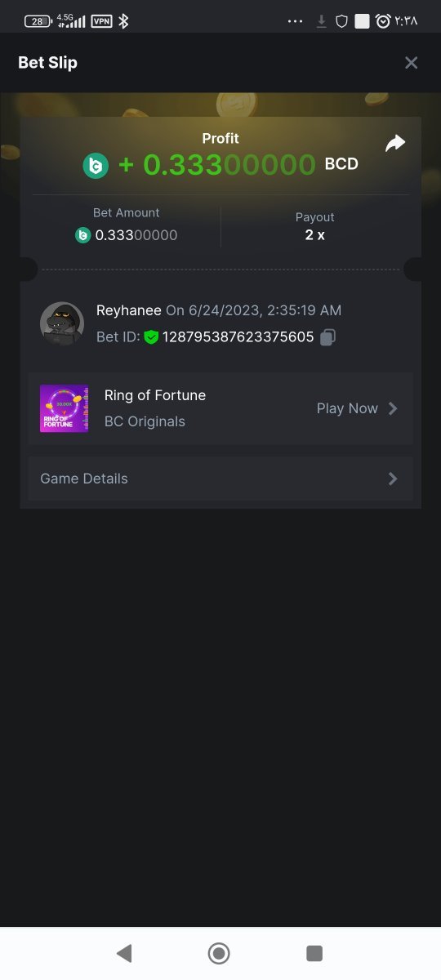Viewport: 441px width, 980px height.
Task: Copy the Bet ID with copy icon
Action: coord(327,337)
